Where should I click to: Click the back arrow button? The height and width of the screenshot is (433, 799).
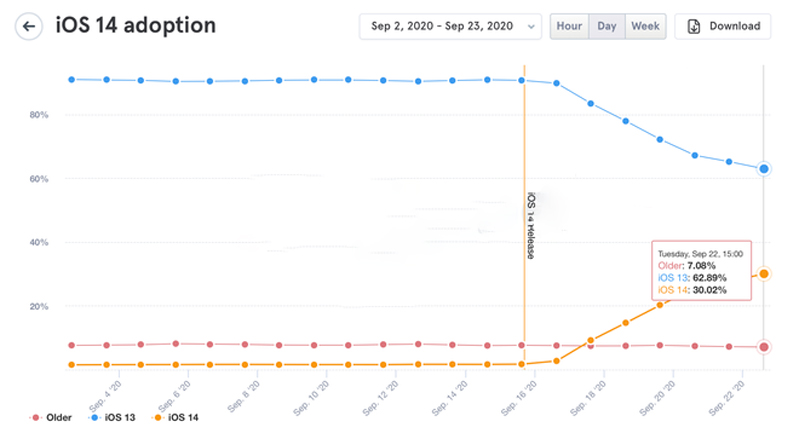coord(31,26)
